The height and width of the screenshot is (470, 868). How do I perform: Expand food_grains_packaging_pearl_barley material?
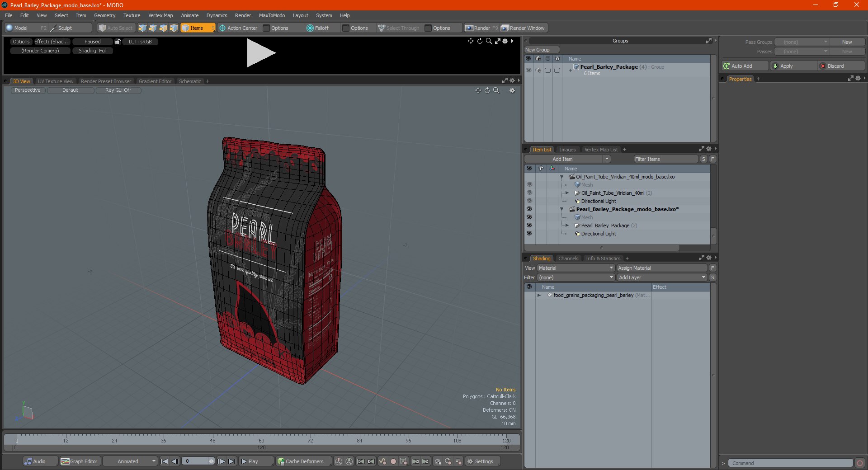coord(539,295)
